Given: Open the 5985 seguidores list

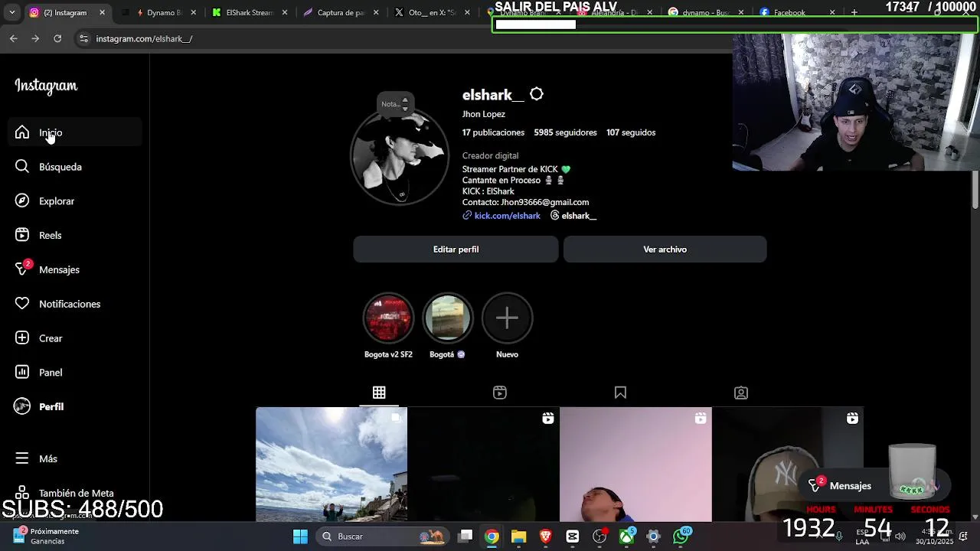Looking at the screenshot, I should tap(565, 132).
